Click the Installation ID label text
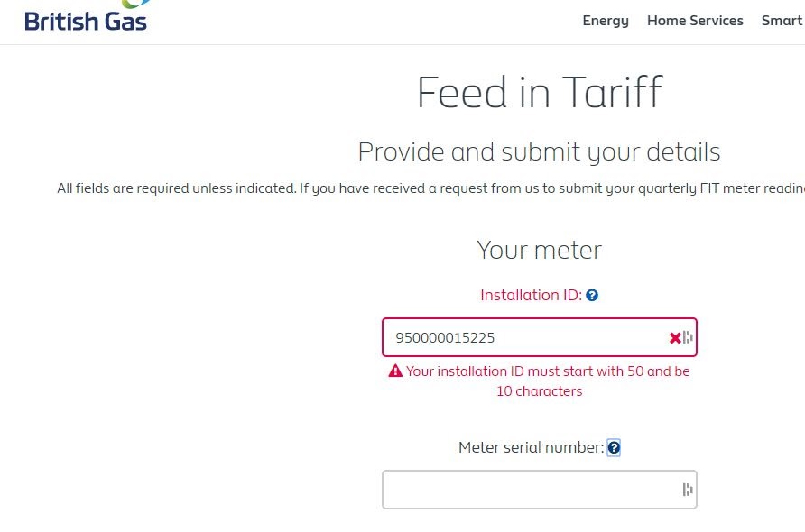This screenshot has height=532, width=805. 531,295
